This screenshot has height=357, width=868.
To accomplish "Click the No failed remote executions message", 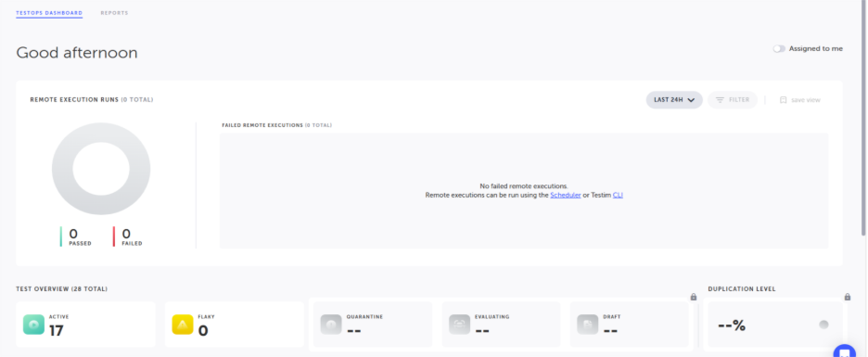I will [524, 186].
